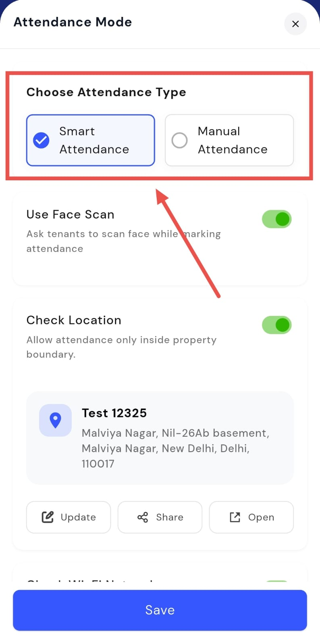
Task: Update the property location
Action: (69, 517)
